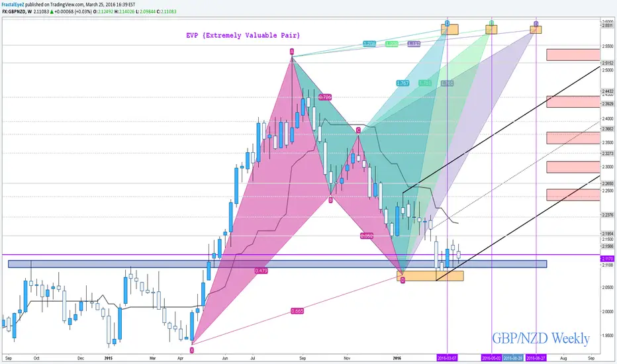Click the pink A pattern point label
This screenshot has width=617, height=364.
click(292, 51)
